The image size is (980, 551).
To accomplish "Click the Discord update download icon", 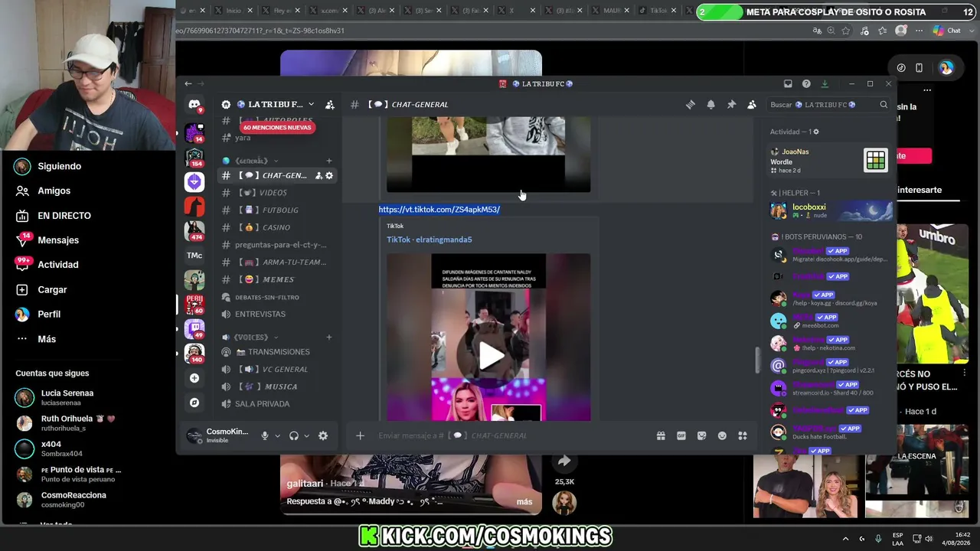I will click(825, 84).
